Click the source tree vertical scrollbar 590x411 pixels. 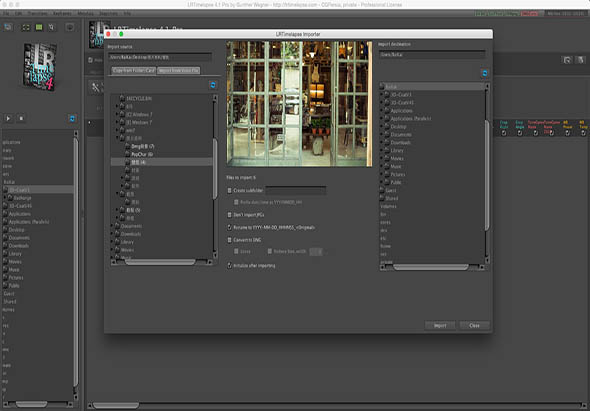(x=215, y=169)
